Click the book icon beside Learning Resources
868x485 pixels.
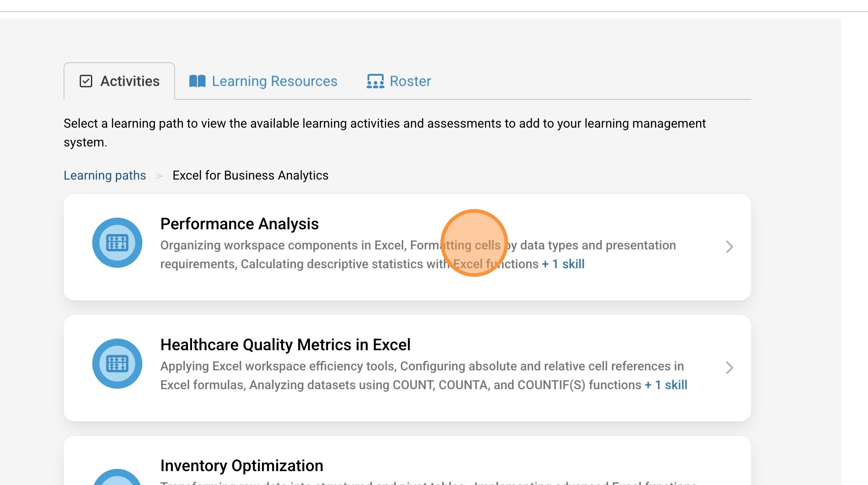point(197,81)
